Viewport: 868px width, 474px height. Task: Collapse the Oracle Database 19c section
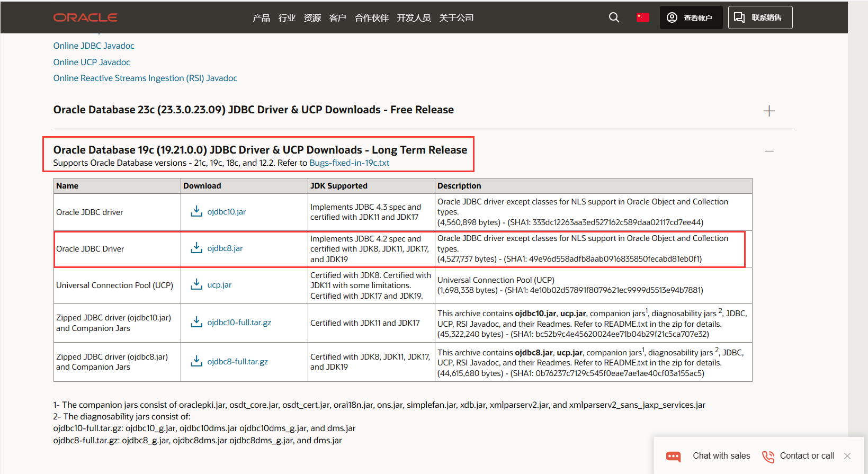pos(769,151)
